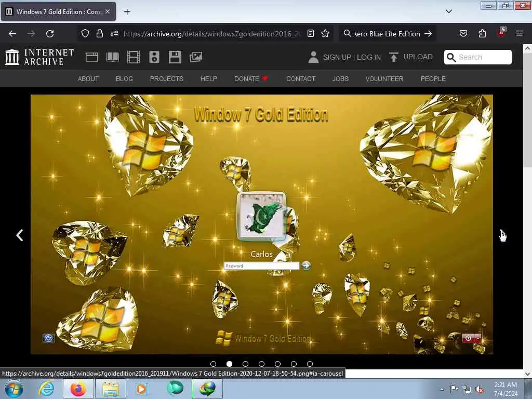Click the Window 7 Gold Edition carousel image
The width and height of the screenshot is (532, 399).
pos(262,224)
